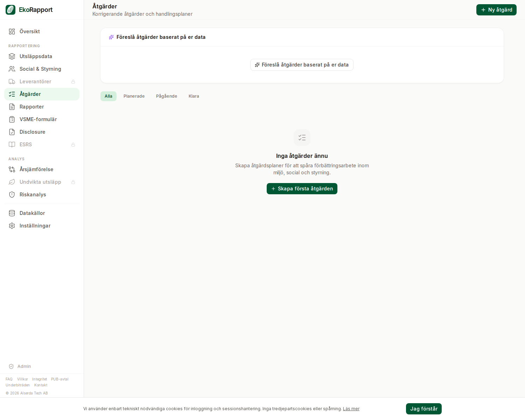This screenshot has width=525, height=420.
Task: Click Skapa första åtgärden button
Action: point(302,189)
